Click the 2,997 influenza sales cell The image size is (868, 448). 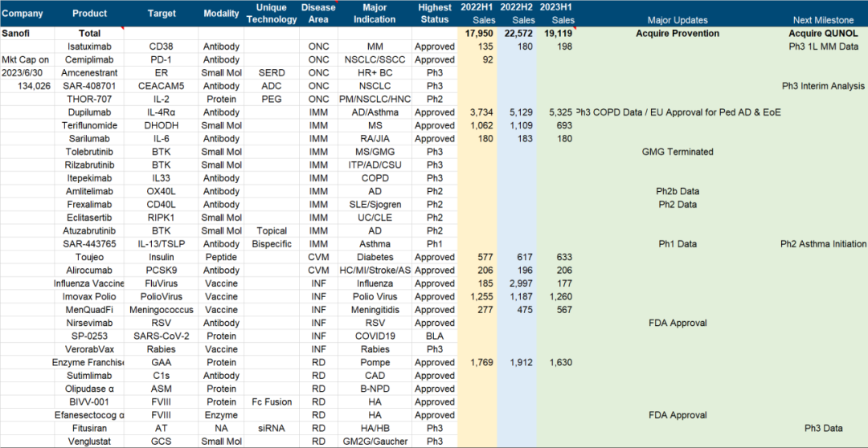517,283
